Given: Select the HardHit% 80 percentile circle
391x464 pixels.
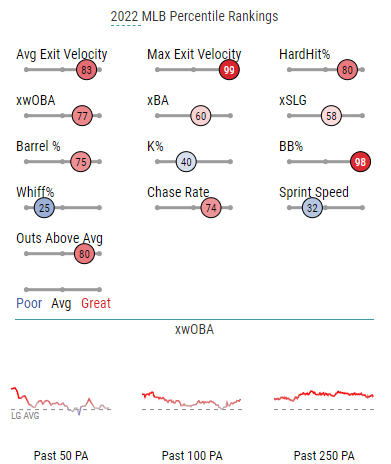Looking at the screenshot, I should pyautogui.click(x=347, y=70).
